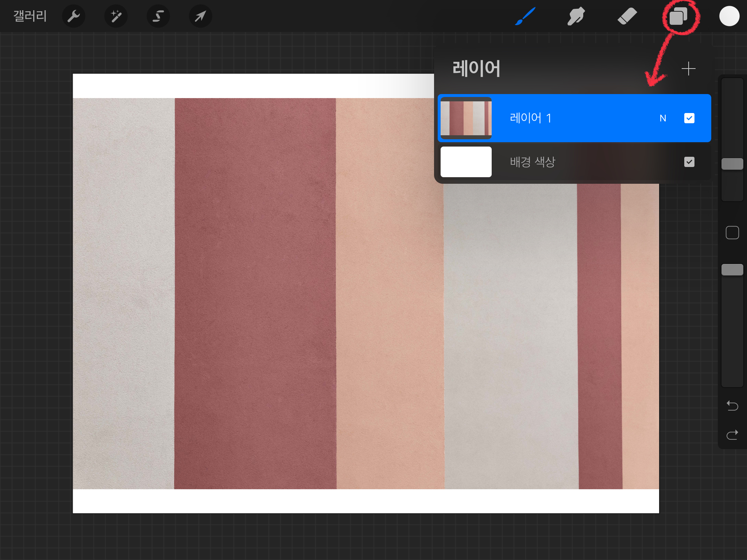
Task: Select the Eraser tool
Action: (627, 16)
